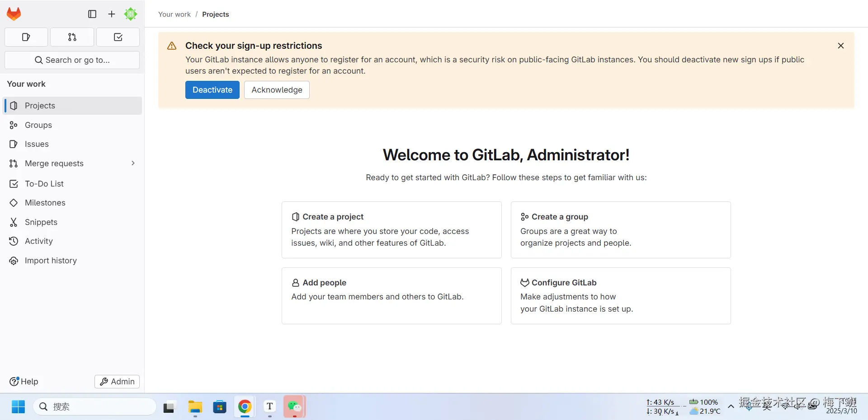The width and height of the screenshot is (868, 420).
Task: Click the Help button
Action: (x=24, y=382)
